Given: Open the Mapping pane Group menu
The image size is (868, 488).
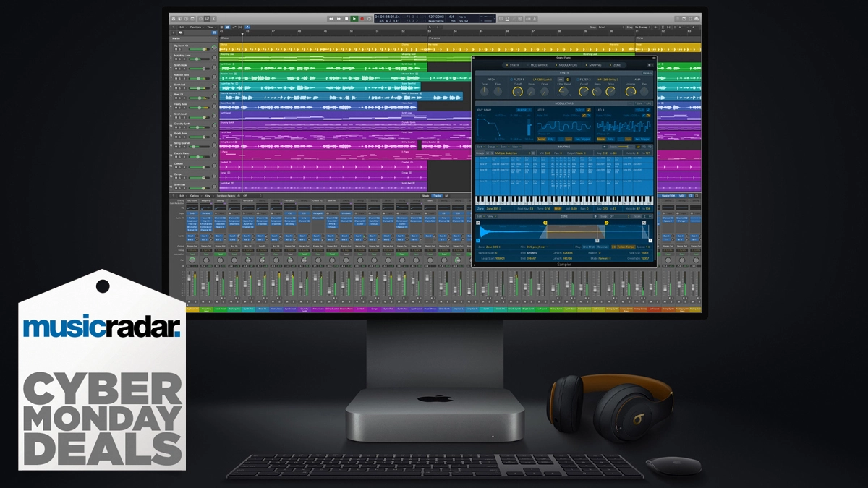Looking at the screenshot, I should pyautogui.click(x=493, y=147).
